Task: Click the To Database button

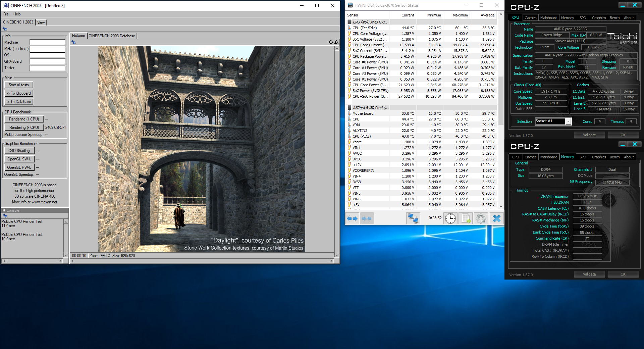Action: click(19, 102)
